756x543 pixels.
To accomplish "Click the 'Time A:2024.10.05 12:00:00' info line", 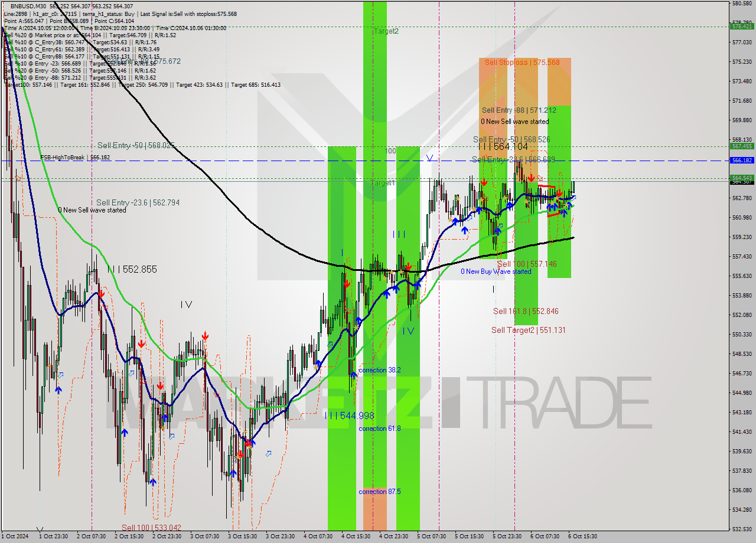I will (115, 28).
